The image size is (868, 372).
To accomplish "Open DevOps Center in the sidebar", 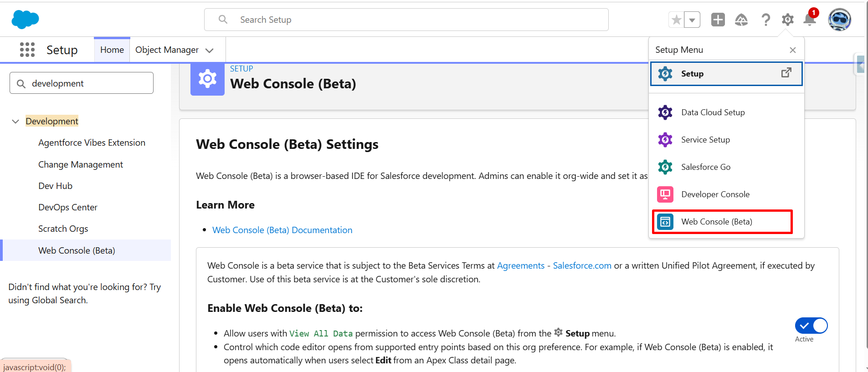I will [x=68, y=207].
